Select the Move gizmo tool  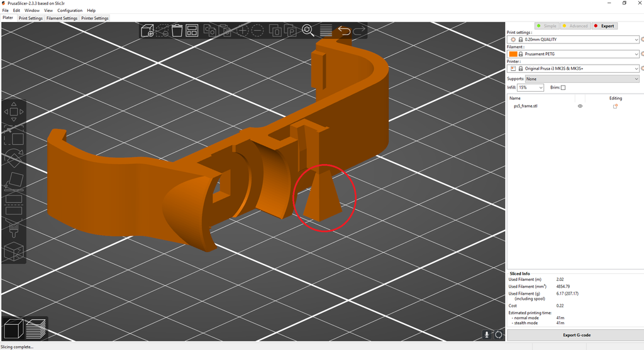(14, 112)
